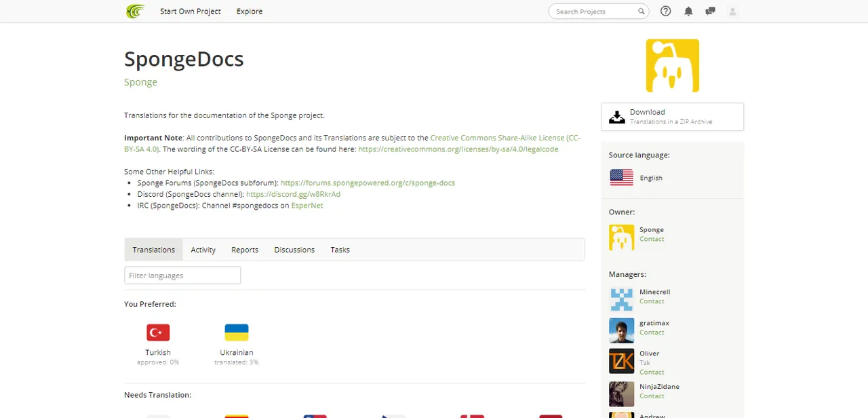Click Download Translations in a ZIP Archive

672,117
